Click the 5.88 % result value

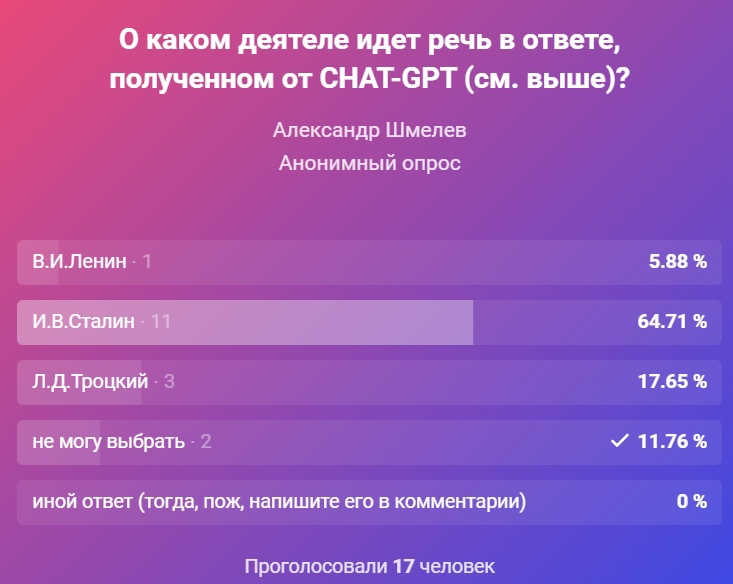tap(678, 261)
